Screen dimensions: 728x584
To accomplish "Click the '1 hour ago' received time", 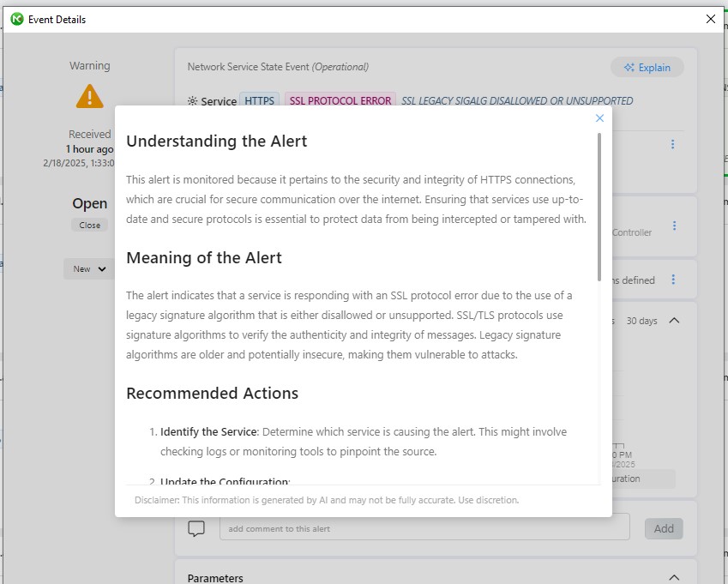I will [89, 149].
